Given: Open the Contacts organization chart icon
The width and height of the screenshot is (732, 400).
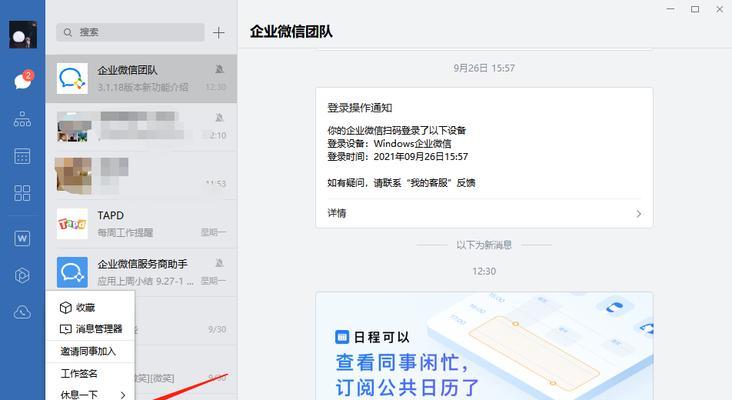Looking at the screenshot, I should point(22,119).
